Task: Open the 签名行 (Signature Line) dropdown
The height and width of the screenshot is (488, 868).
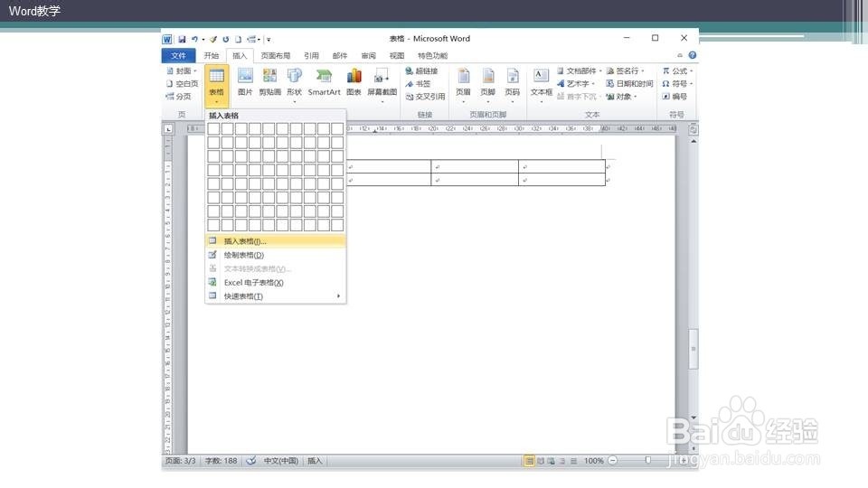Action: (x=625, y=70)
